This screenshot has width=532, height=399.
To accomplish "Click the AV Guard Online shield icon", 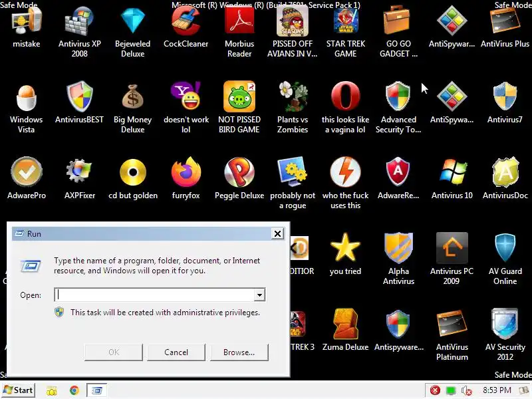I will (505, 247).
